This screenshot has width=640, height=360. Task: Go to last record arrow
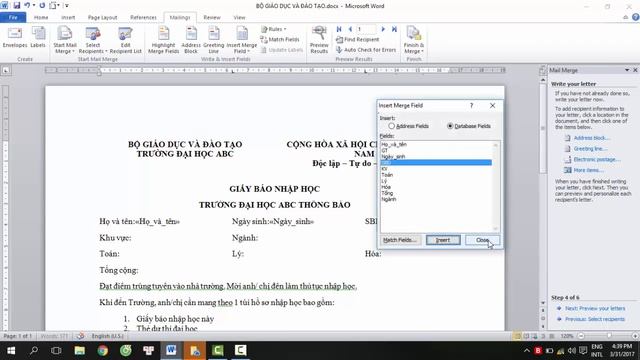pyautogui.click(x=394, y=29)
